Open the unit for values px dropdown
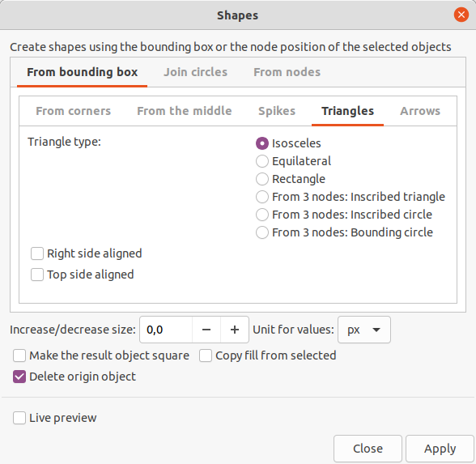Image resolution: width=476 pixels, height=464 pixels. [x=364, y=330]
